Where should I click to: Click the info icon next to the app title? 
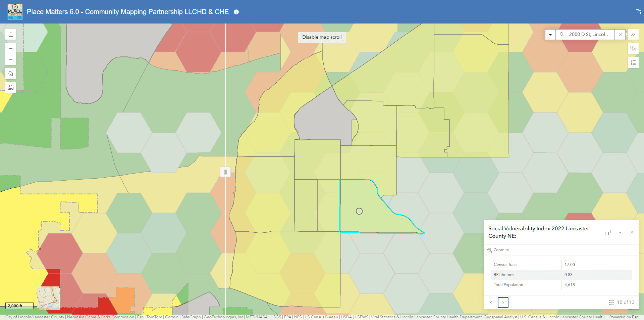236,12
